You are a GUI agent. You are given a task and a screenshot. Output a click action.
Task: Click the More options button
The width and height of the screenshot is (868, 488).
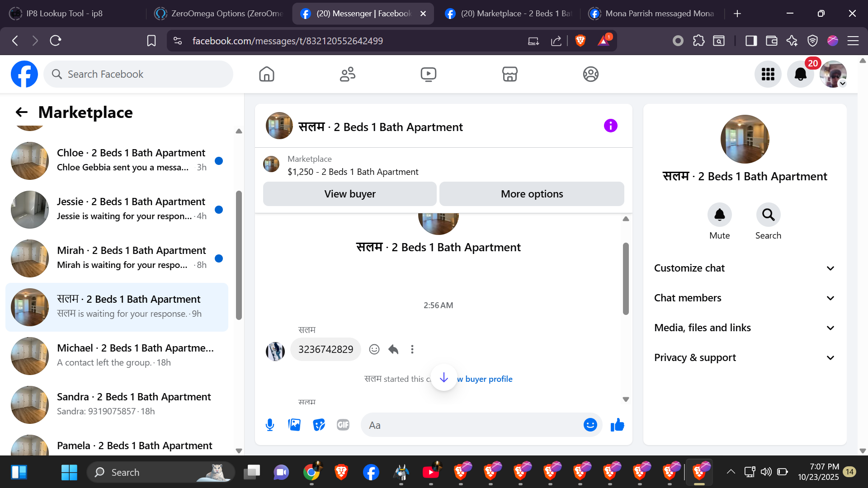click(532, 194)
